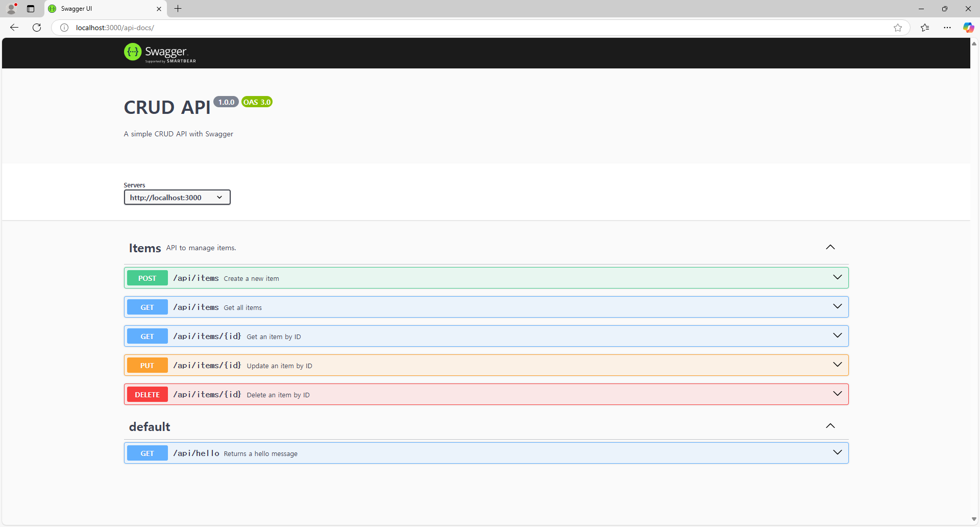
Task: Expand GET /api/hello chevron
Action: point(838,452)
